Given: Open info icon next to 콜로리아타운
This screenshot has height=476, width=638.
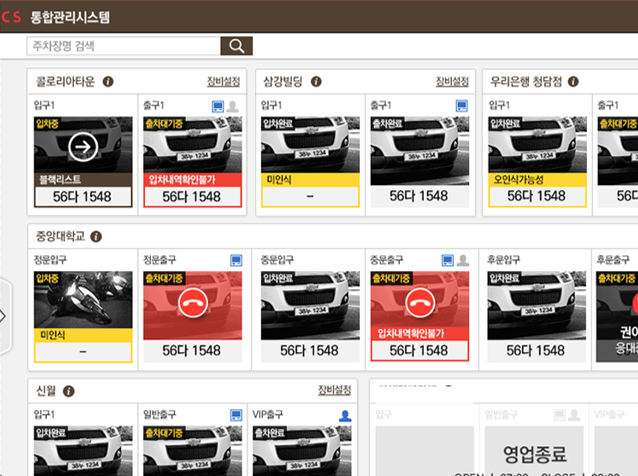Looking at the screenshot, I should [x=108, y=82].
